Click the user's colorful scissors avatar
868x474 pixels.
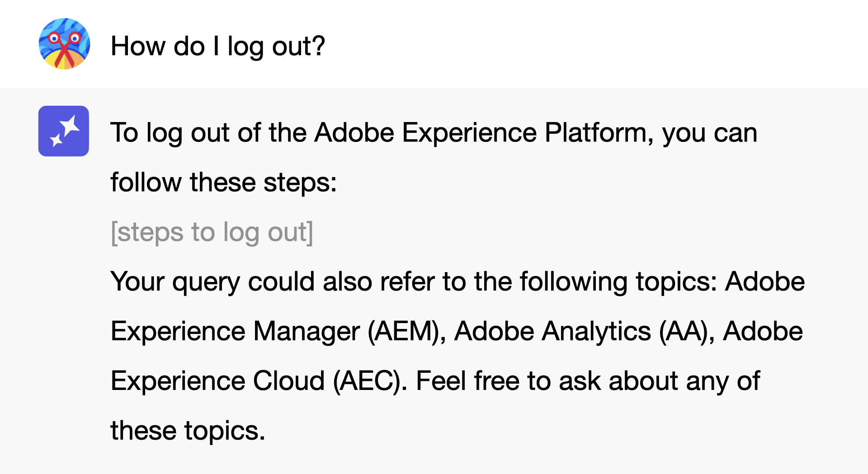(x=64, y=44)
